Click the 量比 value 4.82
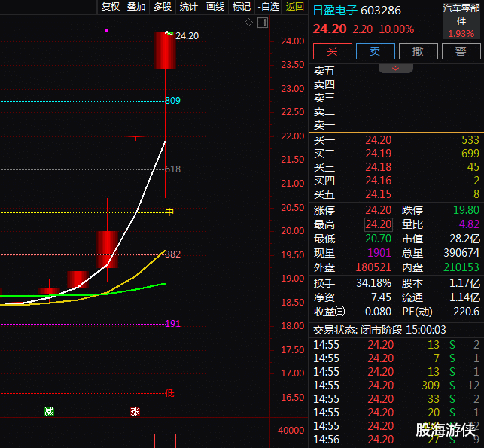 pos(469,224)
